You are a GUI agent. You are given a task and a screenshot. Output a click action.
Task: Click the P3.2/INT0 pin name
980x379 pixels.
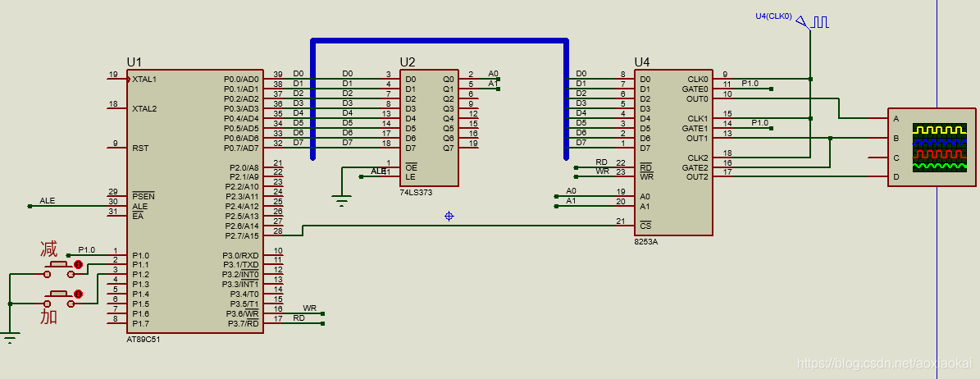[x=240, y=275]
